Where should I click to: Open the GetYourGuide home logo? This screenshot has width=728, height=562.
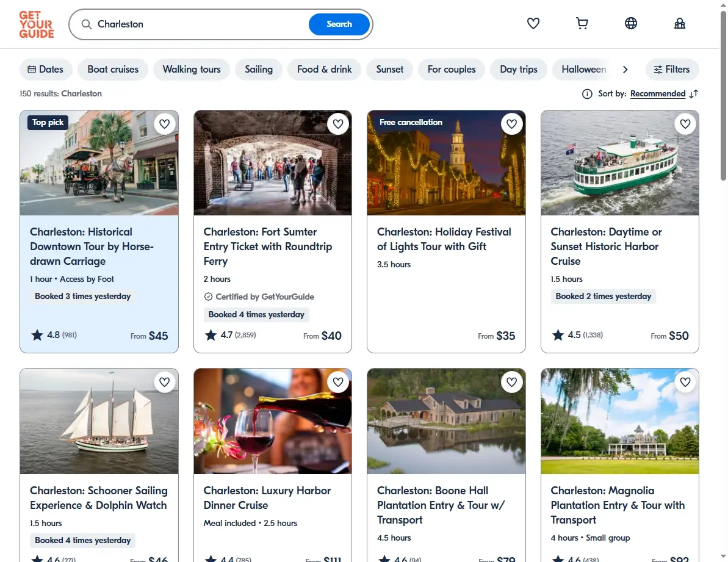(36, 24)
